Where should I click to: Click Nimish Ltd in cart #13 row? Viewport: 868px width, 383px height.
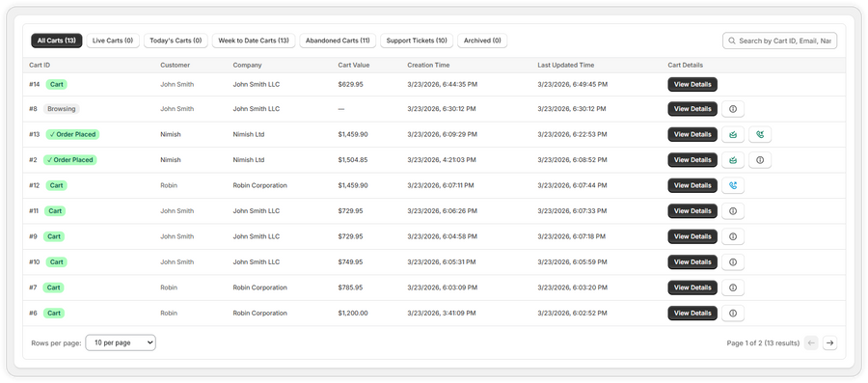[249, 134]
